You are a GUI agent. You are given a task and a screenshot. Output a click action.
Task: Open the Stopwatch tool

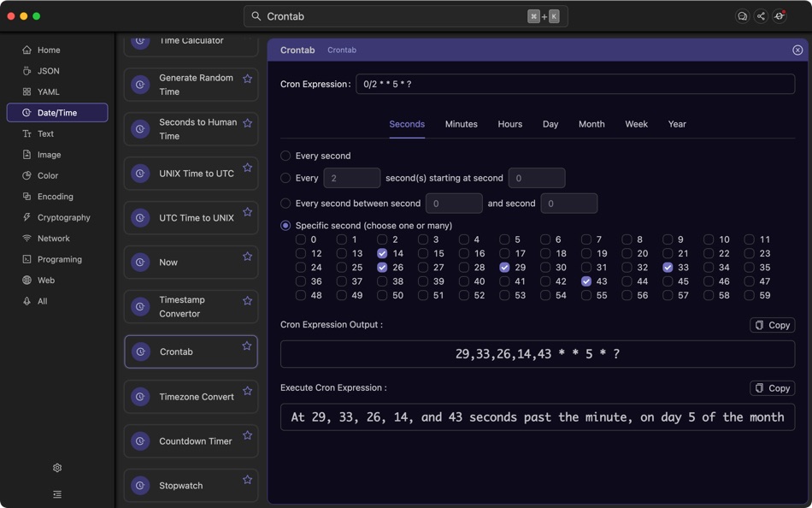[x=191, y=486]
